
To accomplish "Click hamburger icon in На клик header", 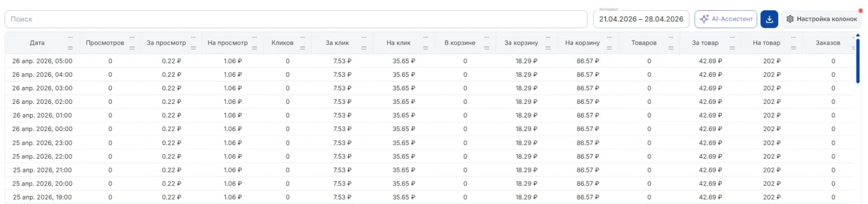I will [425, 48].
